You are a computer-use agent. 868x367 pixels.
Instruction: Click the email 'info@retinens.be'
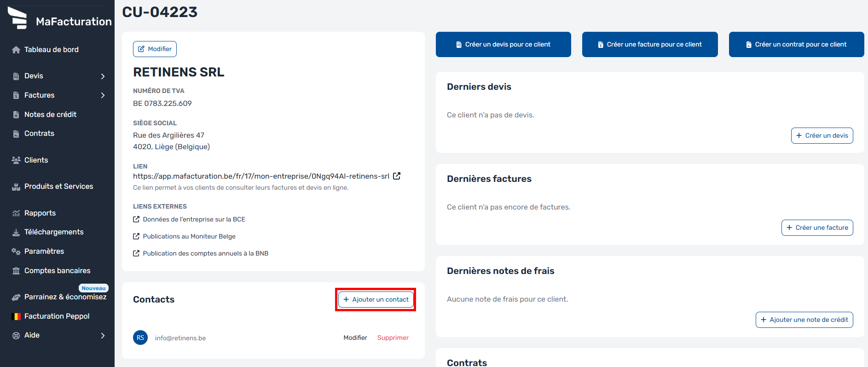click(180, 338)
